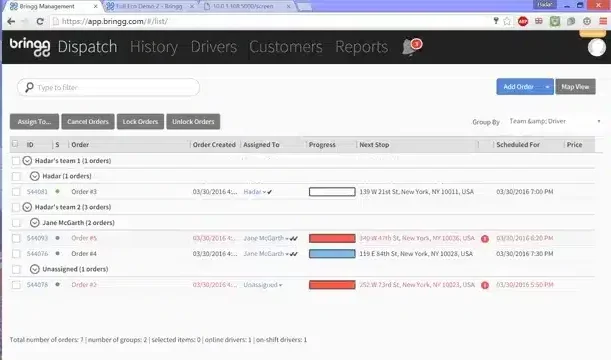Collapse Hadar's team 2 group
This screenshot has height=360, width=611.
coord(27,207)
